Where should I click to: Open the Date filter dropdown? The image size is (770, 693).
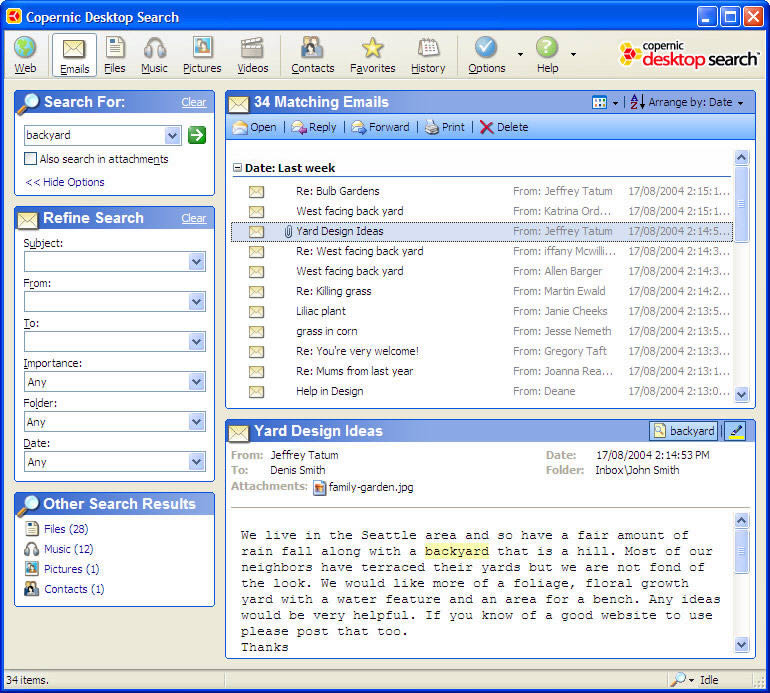(196, 462)
